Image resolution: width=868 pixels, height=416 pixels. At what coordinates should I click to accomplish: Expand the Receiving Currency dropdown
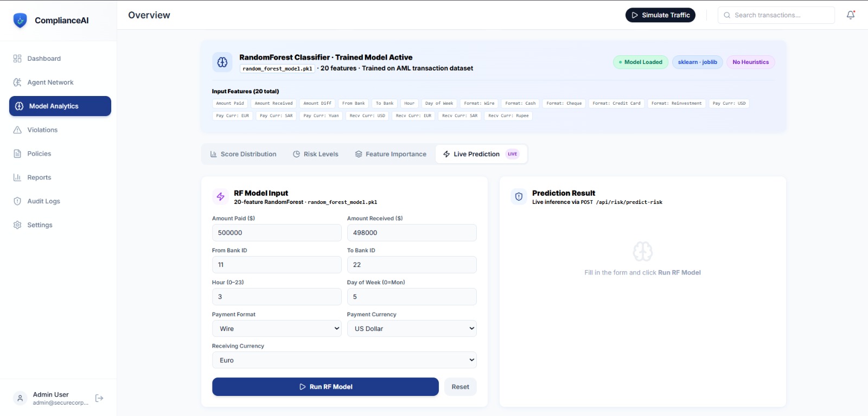click(x=344, y=360)
